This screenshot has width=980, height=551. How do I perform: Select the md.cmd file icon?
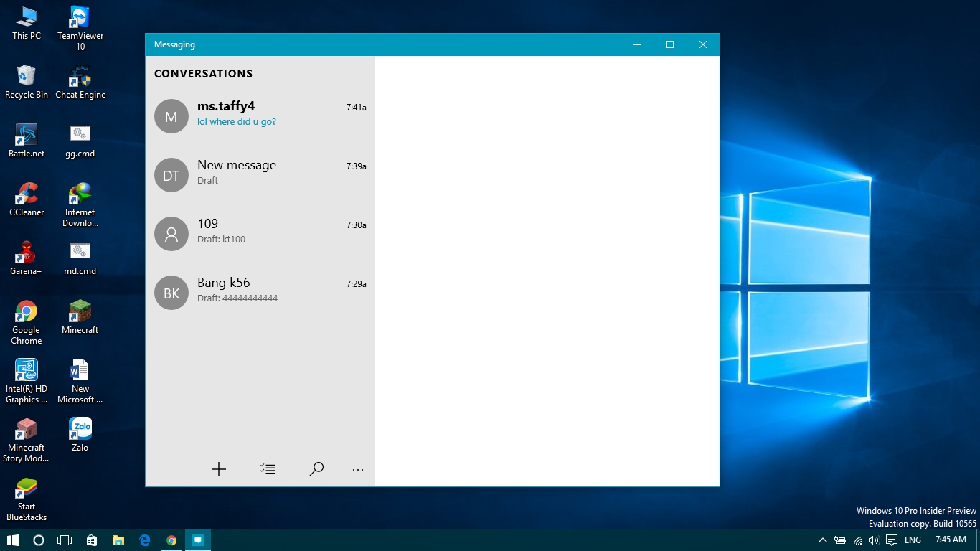pos(80,258)
